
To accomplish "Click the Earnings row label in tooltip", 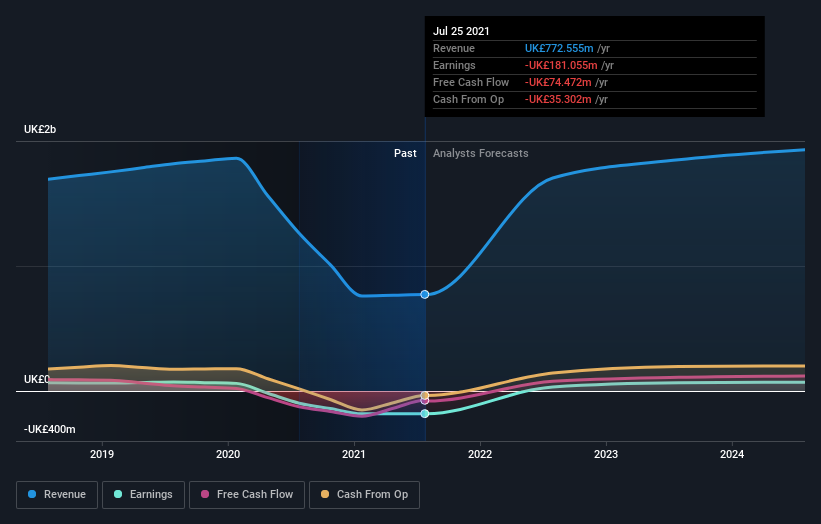I will [454, 65].
